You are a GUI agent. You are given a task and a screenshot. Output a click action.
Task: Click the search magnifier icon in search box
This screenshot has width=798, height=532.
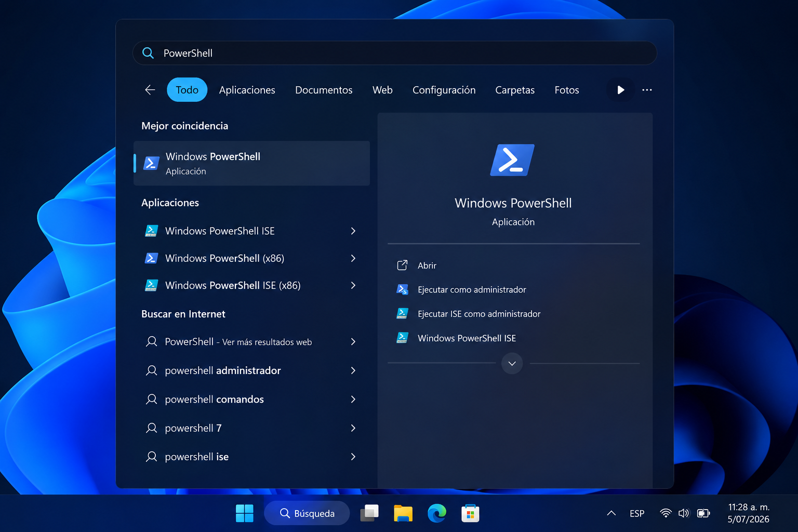(x=148, y=53)
